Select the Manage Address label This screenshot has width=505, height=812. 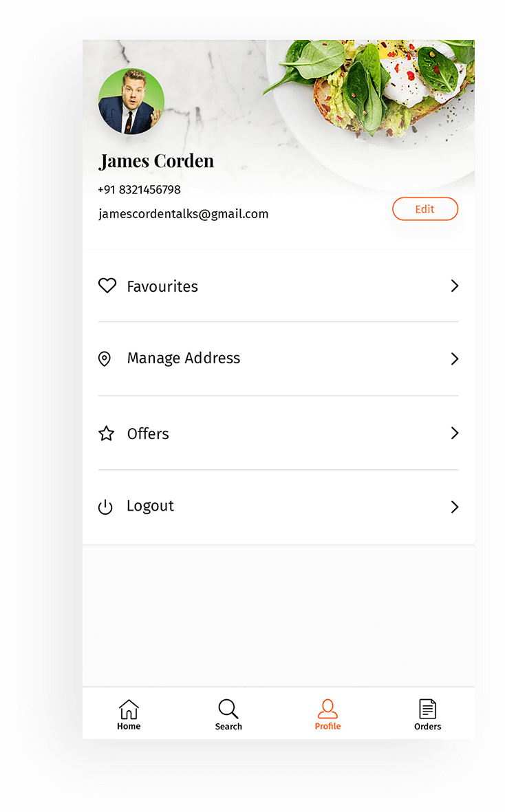coord(184,359)
